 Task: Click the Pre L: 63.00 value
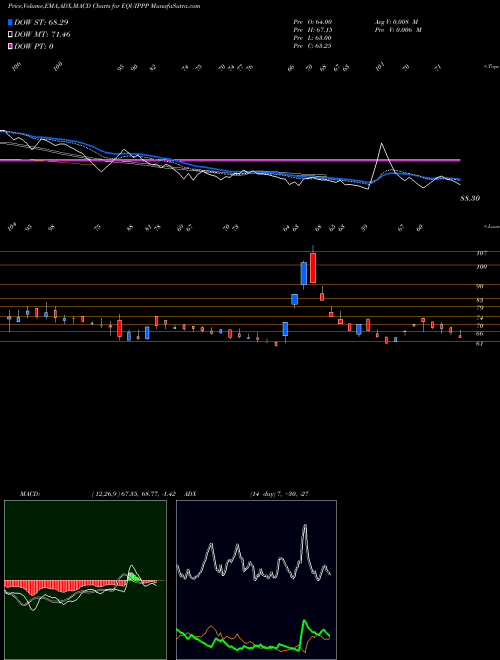pos(313,38)
